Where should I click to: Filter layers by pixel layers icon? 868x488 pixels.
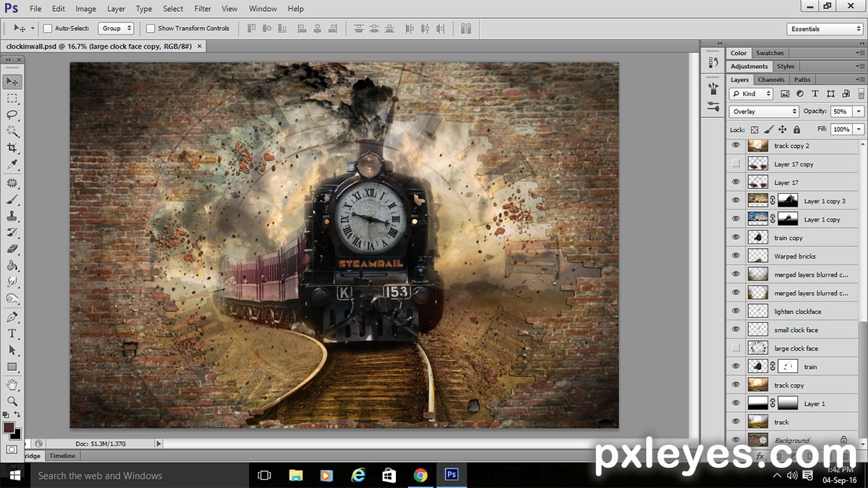click(x=785, y=93)
